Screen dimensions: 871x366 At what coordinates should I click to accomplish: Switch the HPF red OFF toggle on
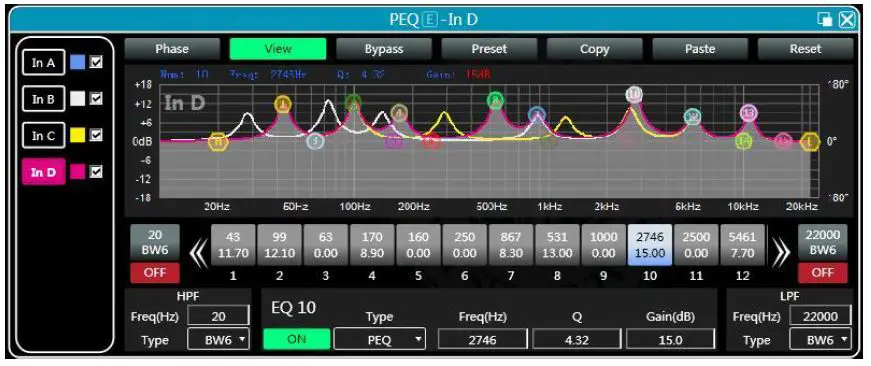tap(156, 273)
